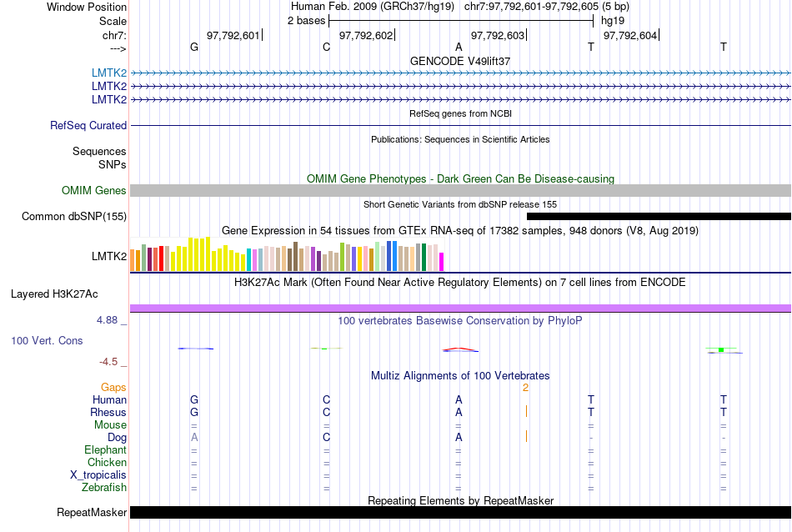This screenshot has width=792, height=532.
Task: Select the Sequences track label
Action: tap(99, 151)
